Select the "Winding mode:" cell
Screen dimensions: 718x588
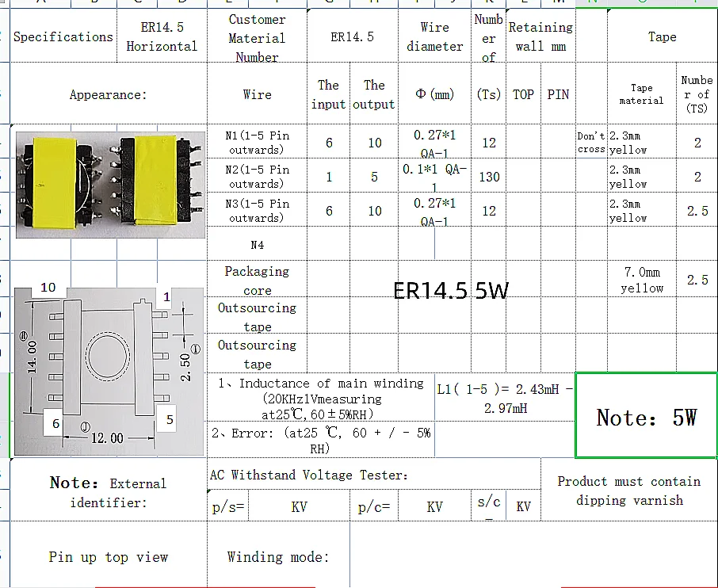[278, 556]
